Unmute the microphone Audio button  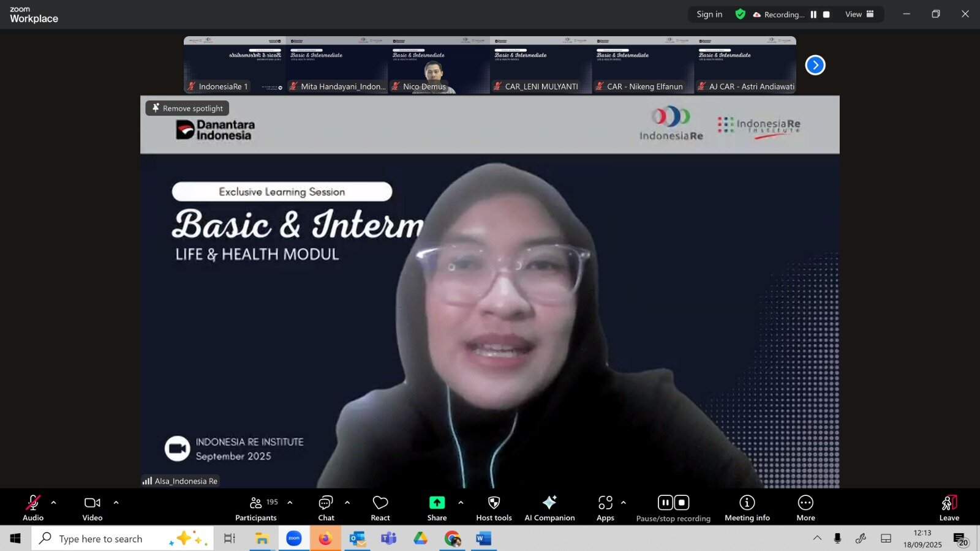coord(33,508)
